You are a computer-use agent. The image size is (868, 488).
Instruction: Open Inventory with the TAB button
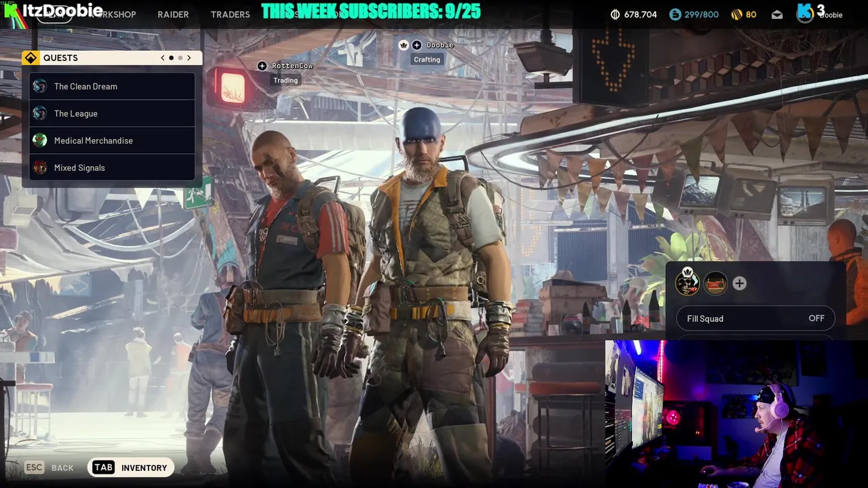point(130,468)
